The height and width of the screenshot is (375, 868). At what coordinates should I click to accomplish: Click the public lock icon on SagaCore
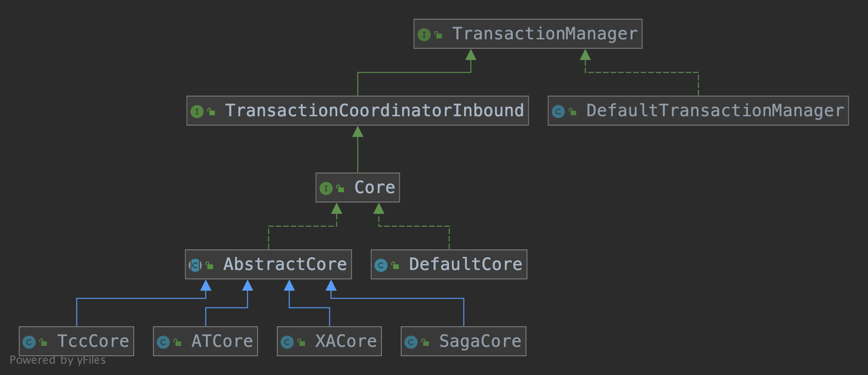coord(425,342)
